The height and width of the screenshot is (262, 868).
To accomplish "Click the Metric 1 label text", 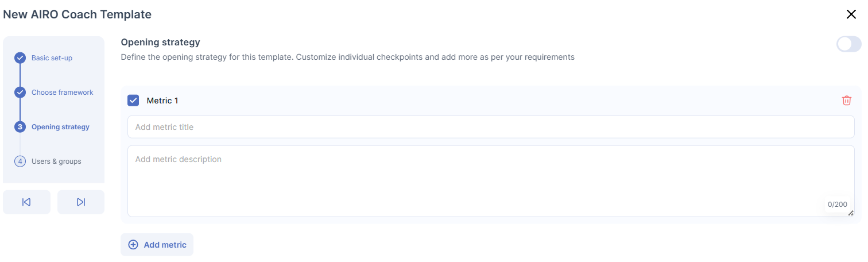I will tap(162, 101).
